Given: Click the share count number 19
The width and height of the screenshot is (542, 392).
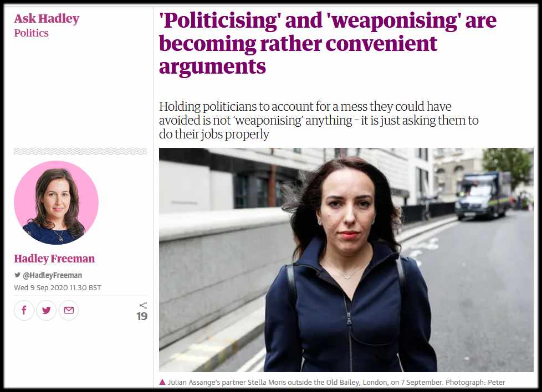Looking at the screenshot, I should 142,316.
